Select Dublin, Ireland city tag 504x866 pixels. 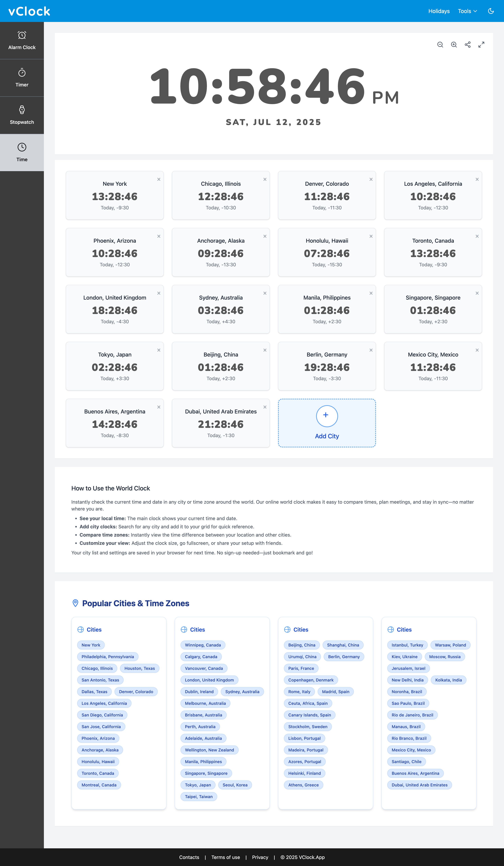click(199, 692)
